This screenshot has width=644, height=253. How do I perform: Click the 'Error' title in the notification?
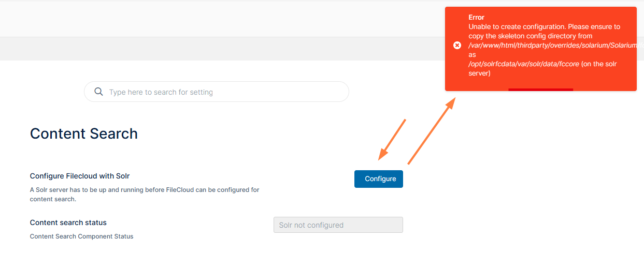click(477, 17)
